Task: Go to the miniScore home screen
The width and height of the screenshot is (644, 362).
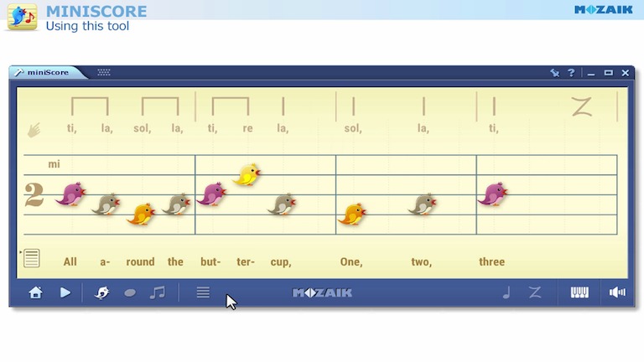Action: (35, 292)
